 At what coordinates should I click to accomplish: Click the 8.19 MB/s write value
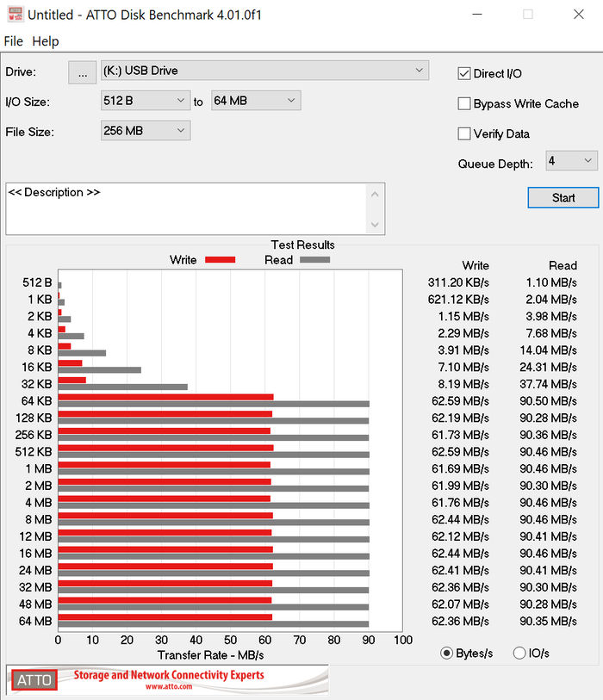pyautogui.click(x=463, y=384)
